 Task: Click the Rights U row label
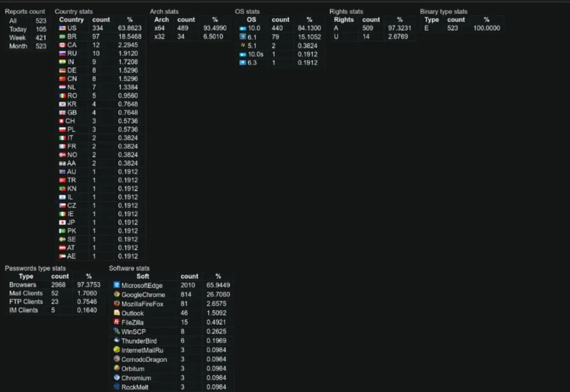pyautogui.click(x=336, y=36)
